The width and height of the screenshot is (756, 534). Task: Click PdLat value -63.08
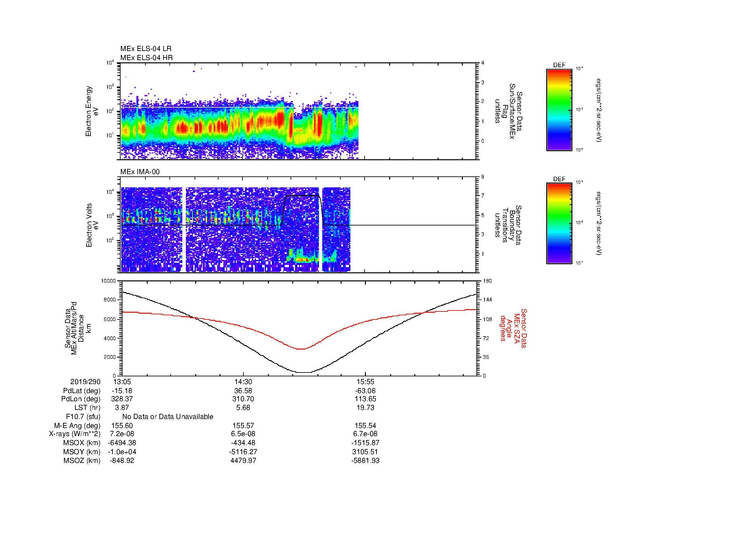pyautogui.click(x=365, y=391)
